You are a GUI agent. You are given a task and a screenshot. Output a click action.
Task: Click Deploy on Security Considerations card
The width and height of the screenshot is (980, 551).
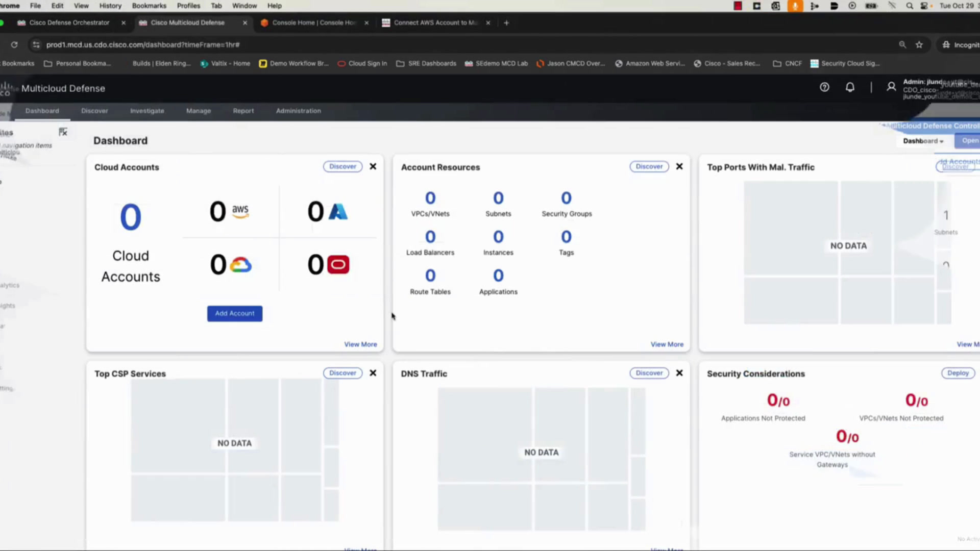[958, 373]
